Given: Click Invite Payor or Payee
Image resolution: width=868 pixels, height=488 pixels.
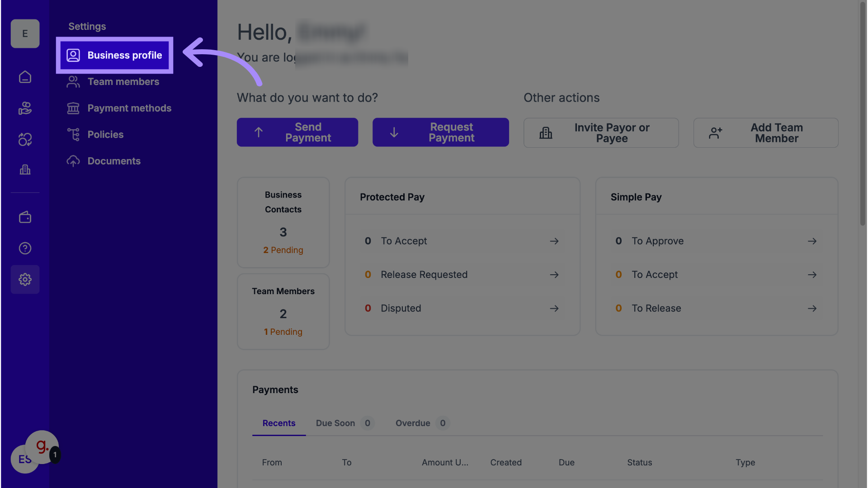Looking at the screenshot, I should pos(601,133).
